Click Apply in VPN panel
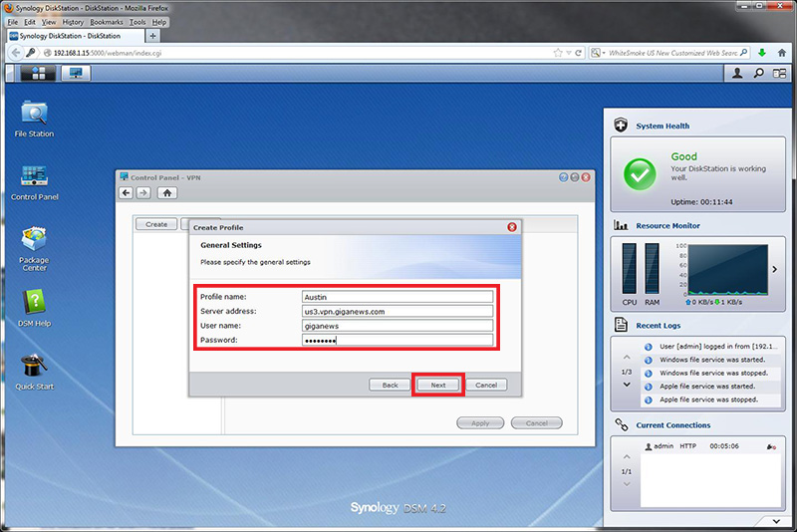Viewport: 797px width, 532px height. coord(480,422)
